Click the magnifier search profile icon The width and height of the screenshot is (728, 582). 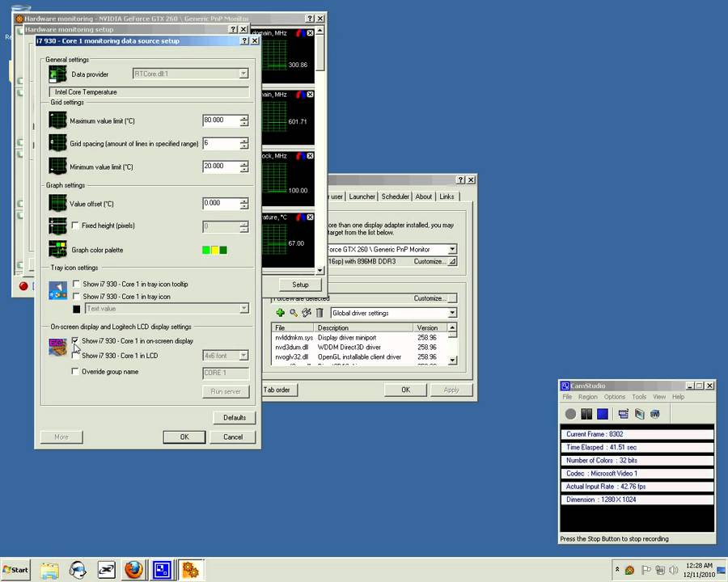pos(294,313)
